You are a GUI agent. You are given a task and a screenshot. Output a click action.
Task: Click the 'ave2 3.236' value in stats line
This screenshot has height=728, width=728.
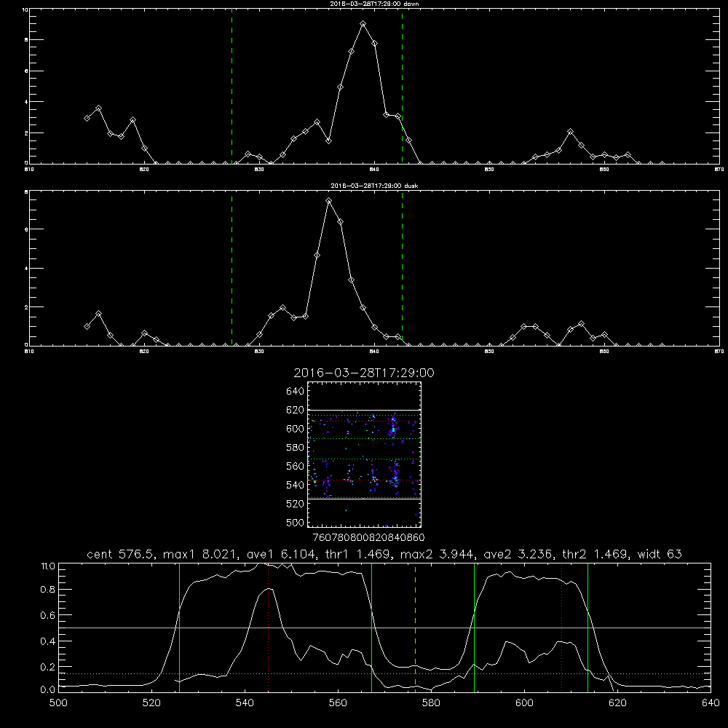(518, 554)
